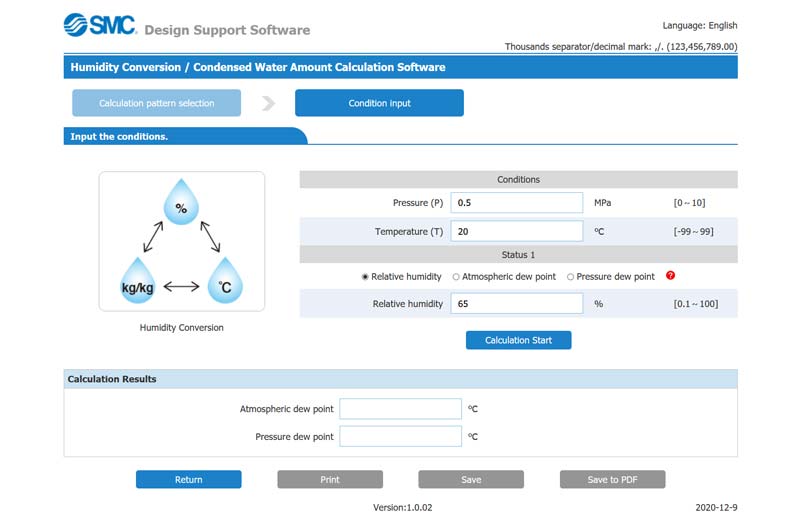Image resolution: width=800 pixels, height=532 pixels.
Task: Open the Calculation pattern selection step
Action: coord(156,103)
